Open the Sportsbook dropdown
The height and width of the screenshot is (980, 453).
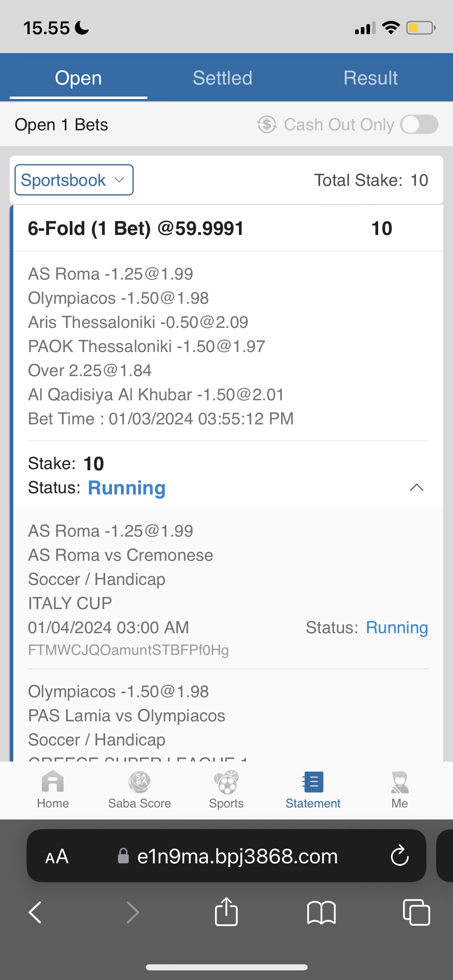[74, 180]
